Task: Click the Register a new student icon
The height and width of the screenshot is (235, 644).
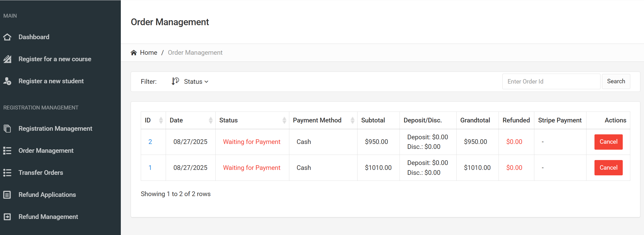Action: point(7,81)
